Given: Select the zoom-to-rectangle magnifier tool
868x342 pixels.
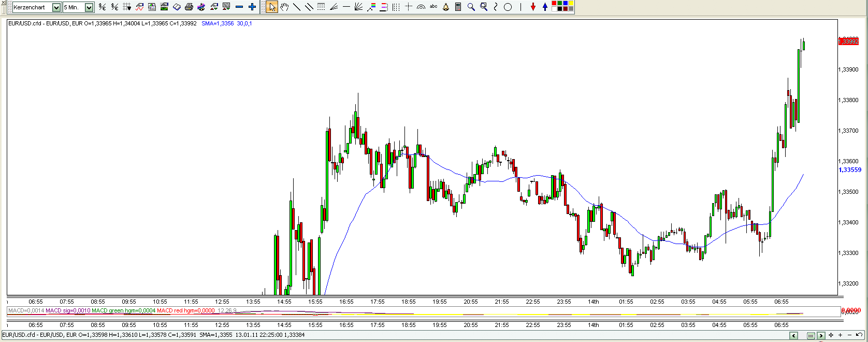Looking at the screenshot, I should pyautogui.click(x=483, y=7).
